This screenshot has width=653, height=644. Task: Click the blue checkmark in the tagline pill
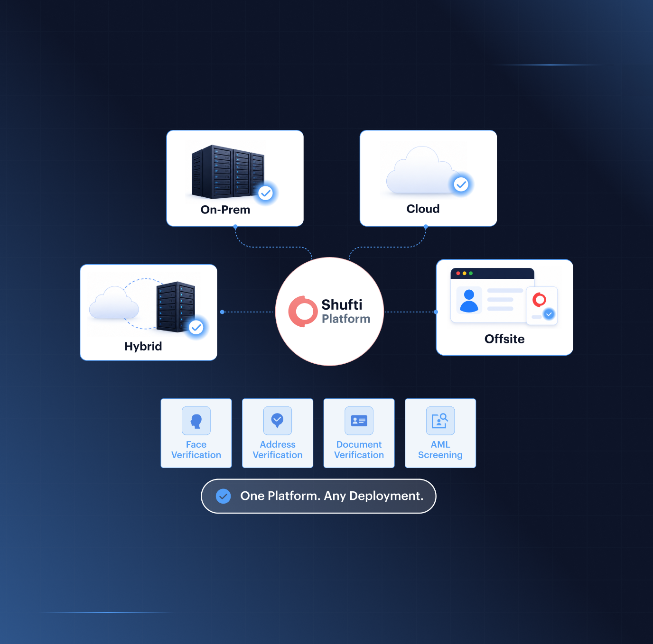click(223, 496)
